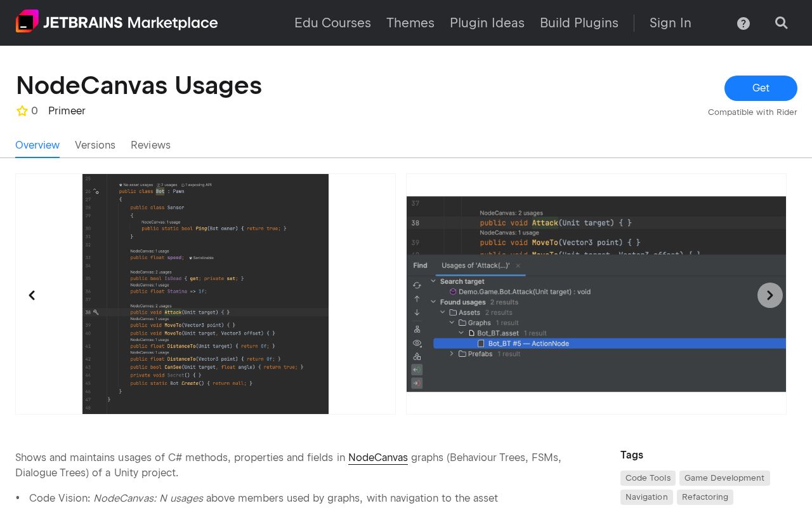Open Plugin Ideas in the header
Image resolution: width=812 pixels, height=508 pixels.
pos(487,23)
